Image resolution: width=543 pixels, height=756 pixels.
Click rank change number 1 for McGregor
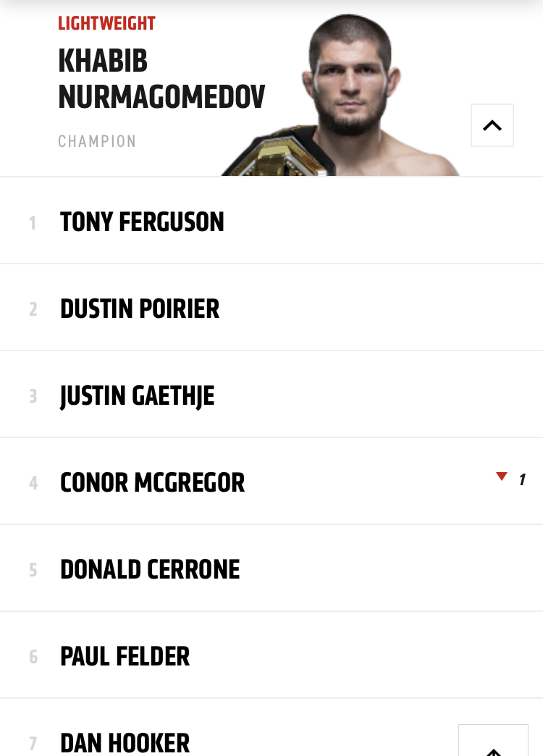(x=522, y=479)
